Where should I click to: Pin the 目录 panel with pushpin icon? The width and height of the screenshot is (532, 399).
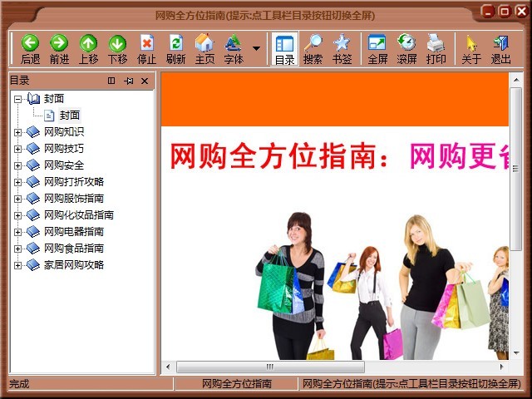[128, 81]
